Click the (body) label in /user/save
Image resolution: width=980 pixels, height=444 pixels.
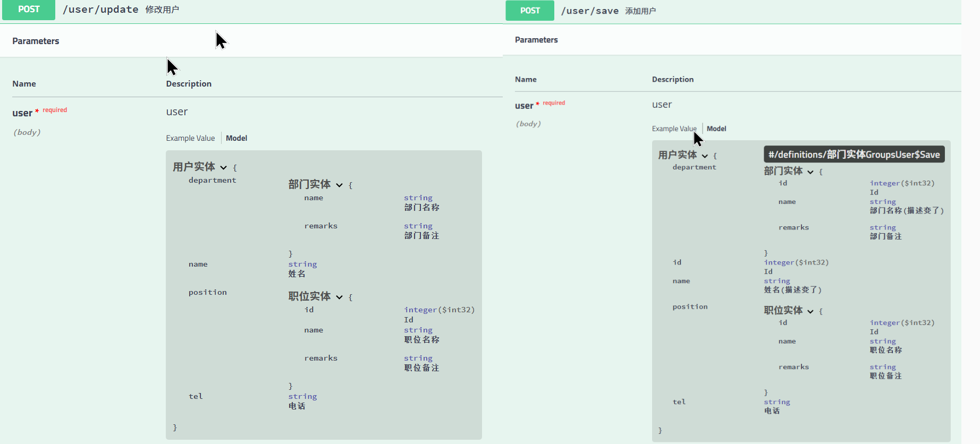528,124
